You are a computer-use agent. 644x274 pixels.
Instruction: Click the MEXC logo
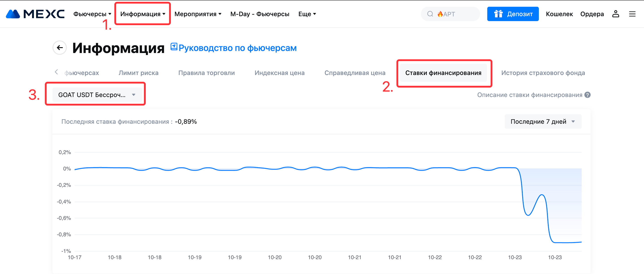coord(35,14)
